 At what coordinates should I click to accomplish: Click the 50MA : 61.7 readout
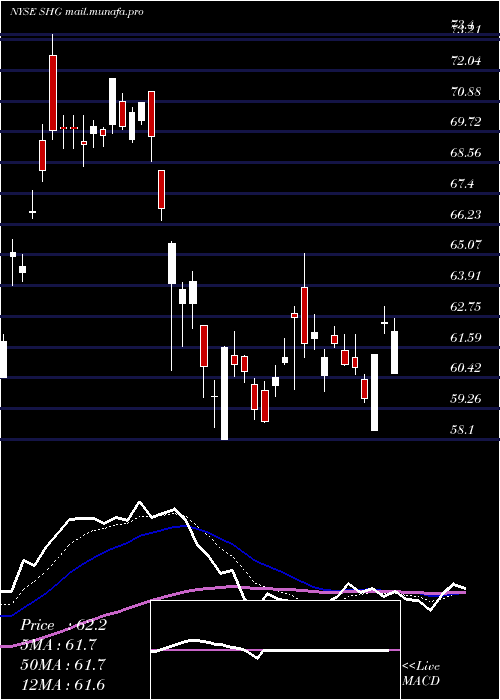pyautogui.click(x=63, y=665)
